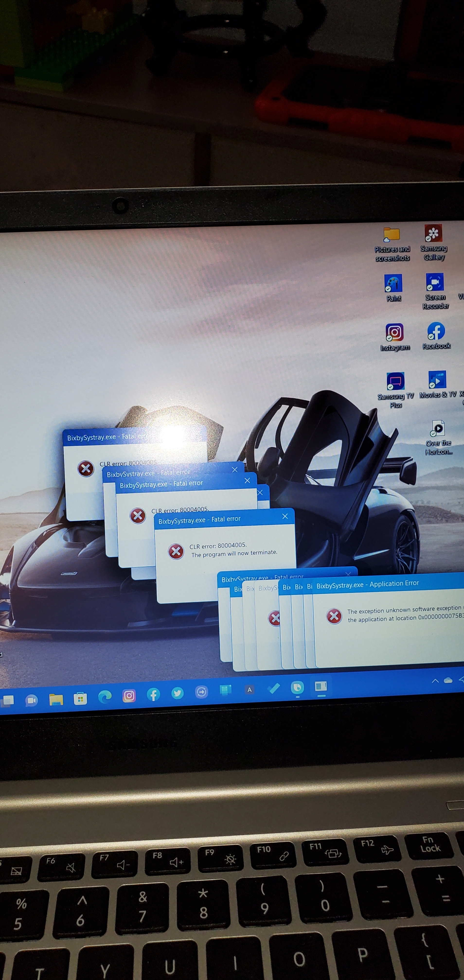Launch Microsoft Edge from the taskbar
Image resolution: width=464 pixels, height=980 pixels.
tap(105, 697)
